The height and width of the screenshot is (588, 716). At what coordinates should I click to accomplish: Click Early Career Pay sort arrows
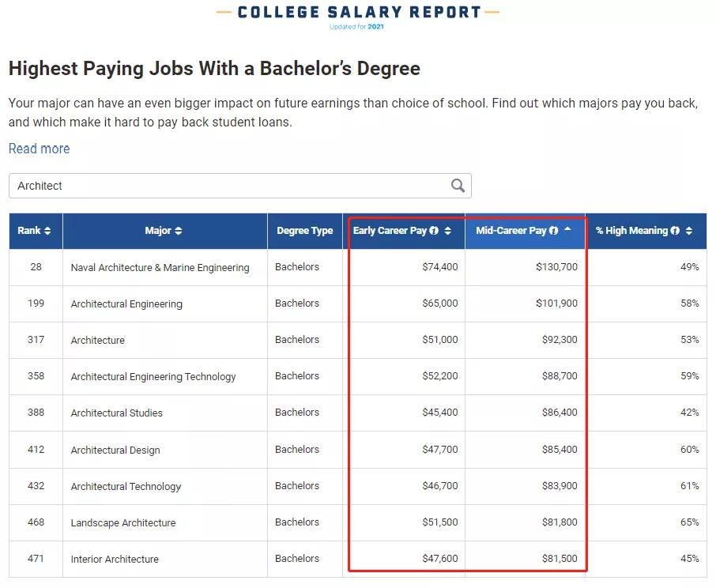pos(448,231)
